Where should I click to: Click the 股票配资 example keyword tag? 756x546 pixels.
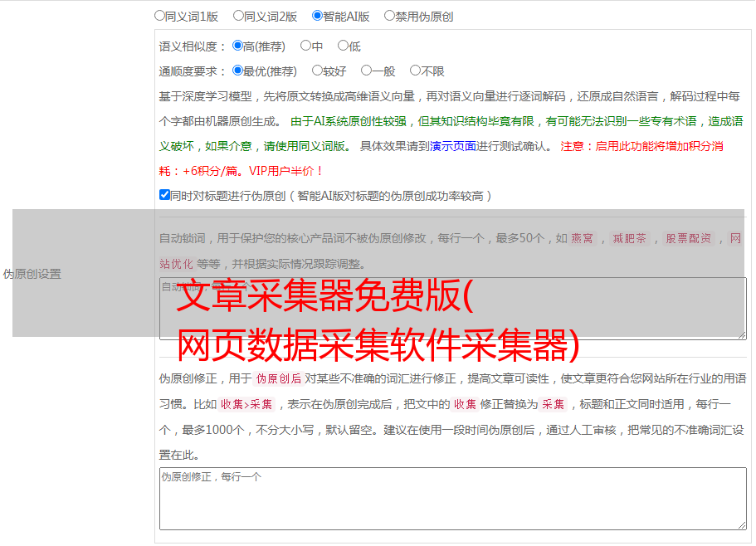[688, 239]
